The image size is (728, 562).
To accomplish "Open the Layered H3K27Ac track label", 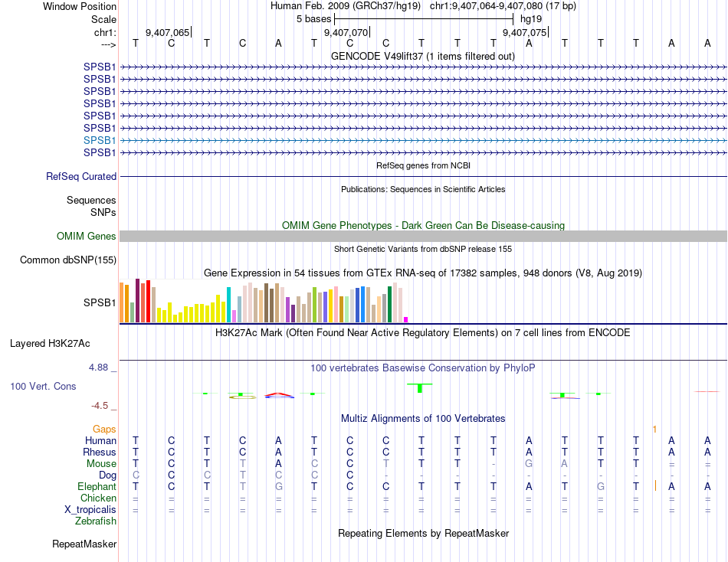I will [x=50, y=344].
